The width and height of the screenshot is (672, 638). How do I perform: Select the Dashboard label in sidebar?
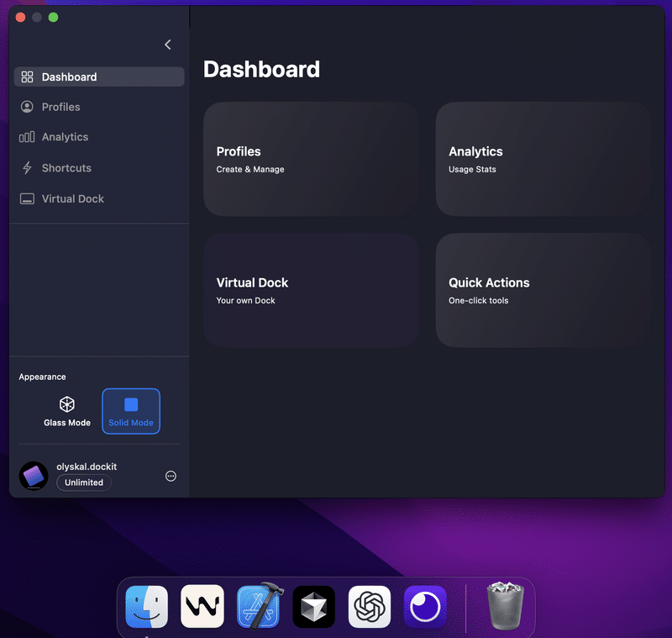(x=69, y=77)
